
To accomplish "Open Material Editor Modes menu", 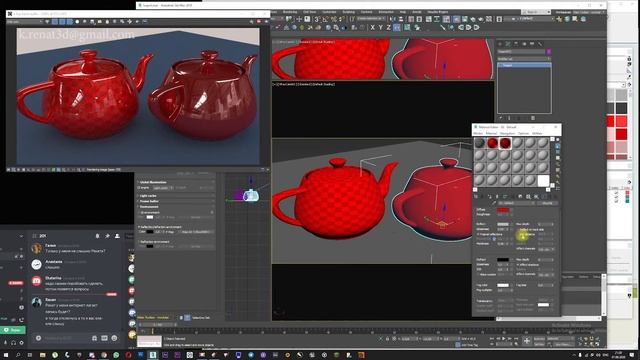I will point(478,133).
